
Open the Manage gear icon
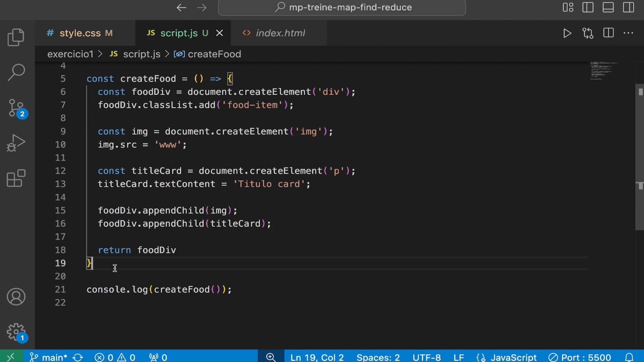(x=16, y=332)
